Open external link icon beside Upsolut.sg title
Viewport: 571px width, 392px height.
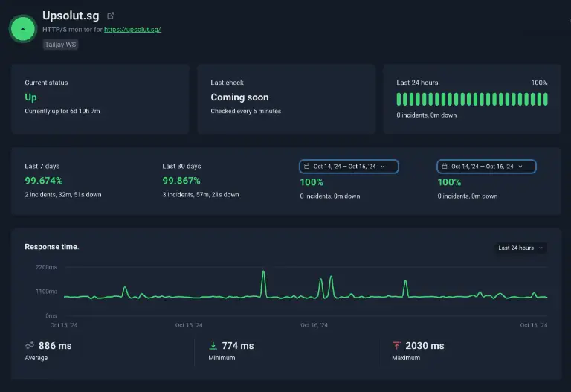(x=111, y=16)
